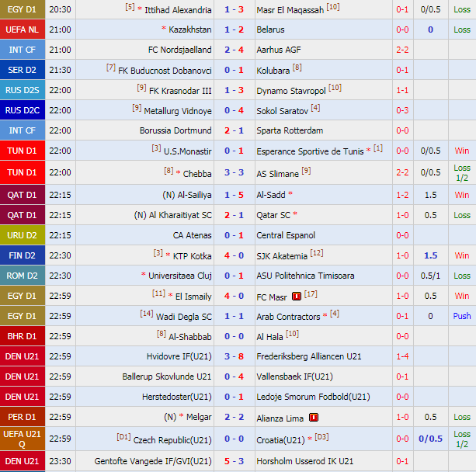Open Kazakhstan vs Belarus 1 - 2 score
476x472 pixels.
[x=234, y=29]
